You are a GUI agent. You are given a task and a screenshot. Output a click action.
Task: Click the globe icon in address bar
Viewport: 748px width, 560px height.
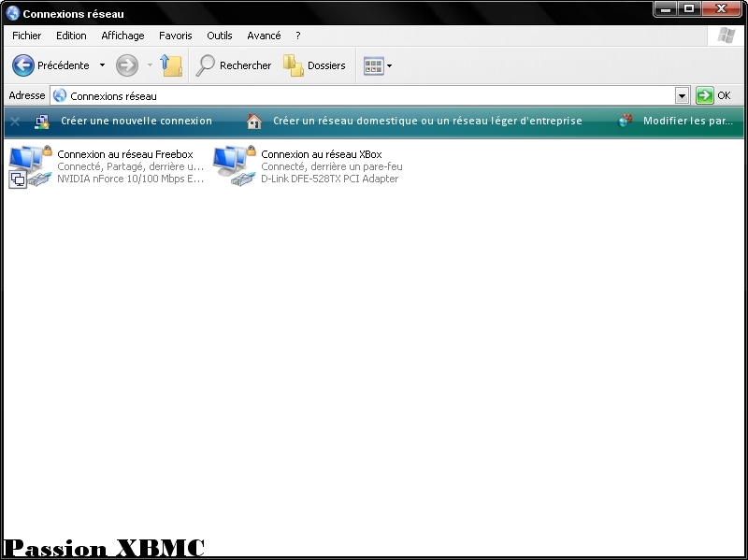tap(60, 95)
